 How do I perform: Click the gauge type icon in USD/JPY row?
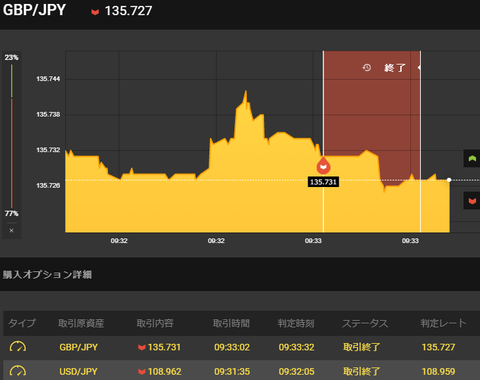pyautogui.click(x=18, y=371)
